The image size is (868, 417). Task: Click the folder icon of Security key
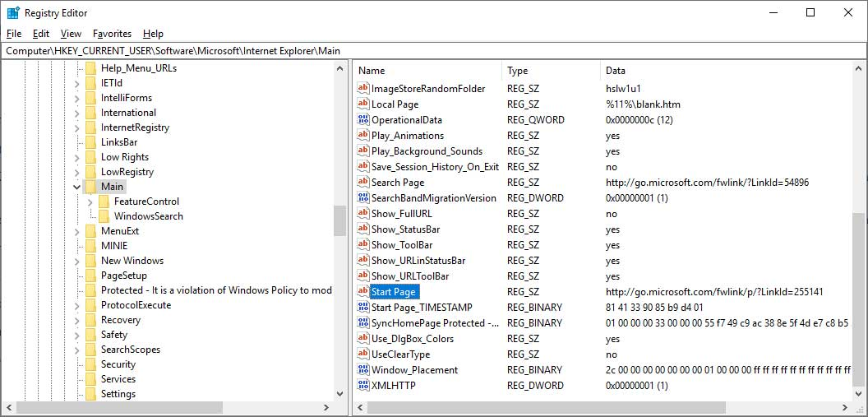(90, 364)
